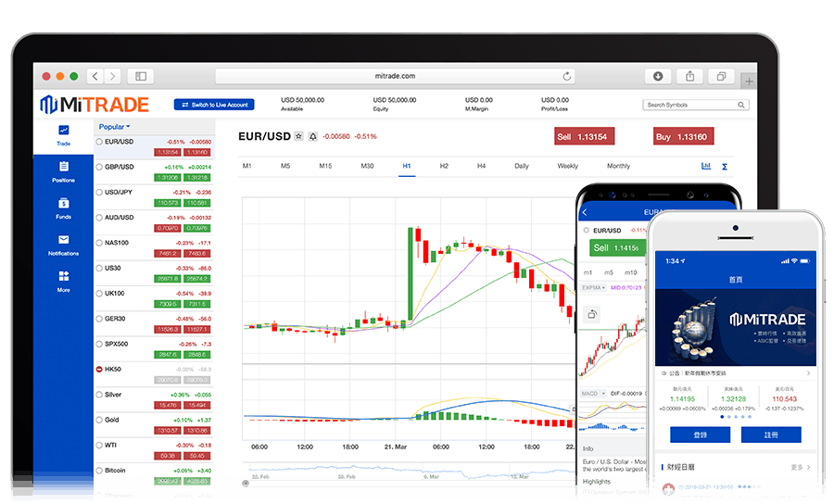Click the search magnifier icon

point(741,105)
